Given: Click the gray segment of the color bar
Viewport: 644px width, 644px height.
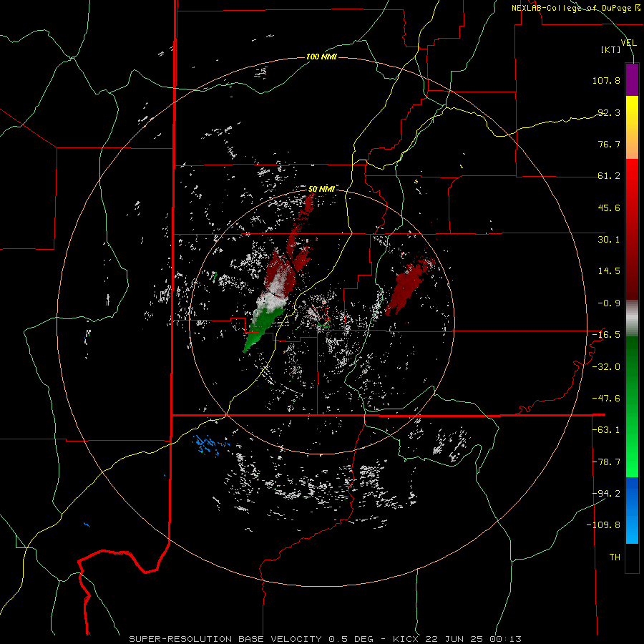Looking at the screenshot, I should pyautogui.click(x=632, y=318).
